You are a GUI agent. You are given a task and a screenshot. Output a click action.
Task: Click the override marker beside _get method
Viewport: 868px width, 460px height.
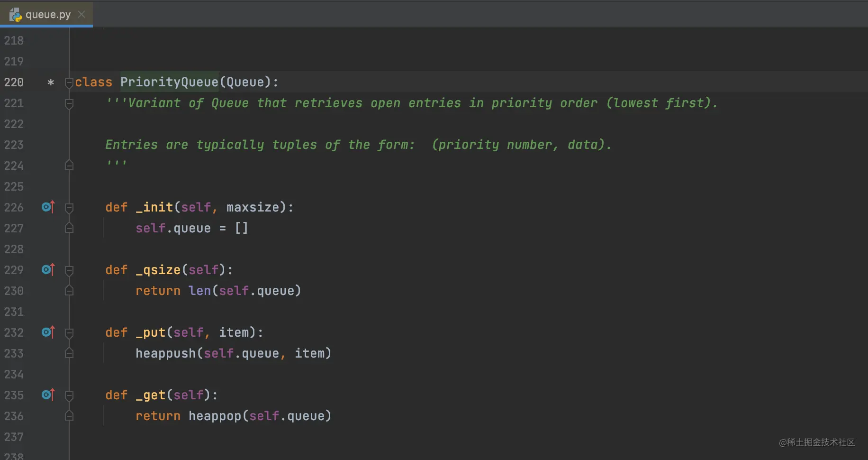pyautogui.click(x=48, y=395)
